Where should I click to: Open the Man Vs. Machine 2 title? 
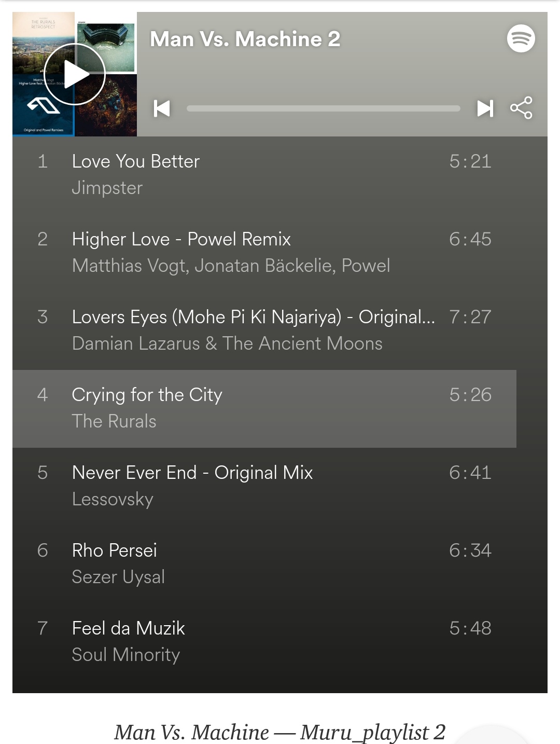pyautogui.click(x=245, y=39)
